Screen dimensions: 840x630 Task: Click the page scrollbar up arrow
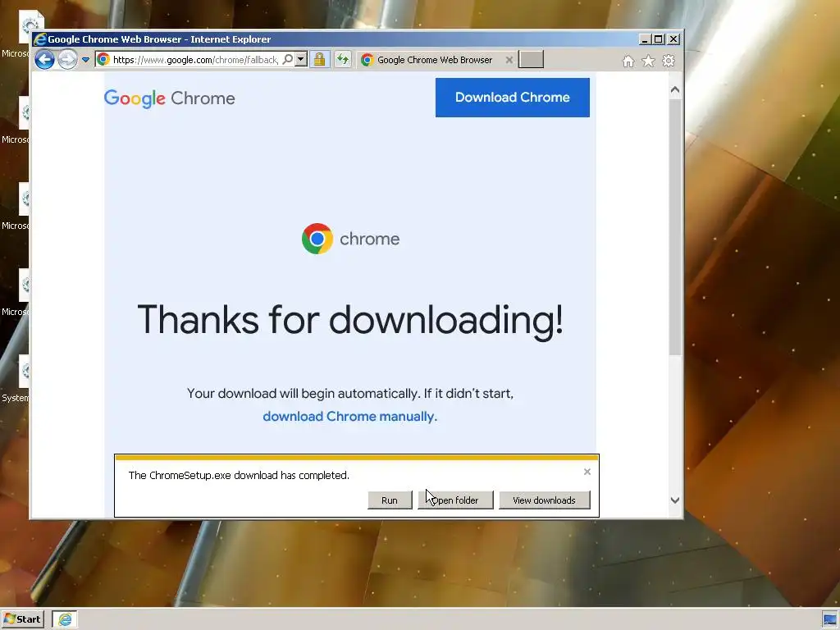pos(675,90)
